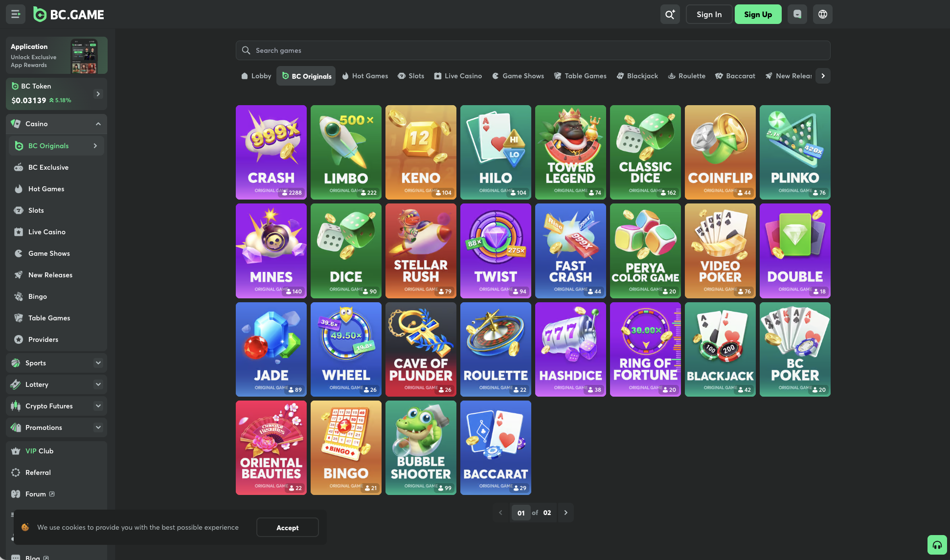Select the Slots category tab
Image resolution: width=950 pixels, height=560 pixels.
[411, 76]
